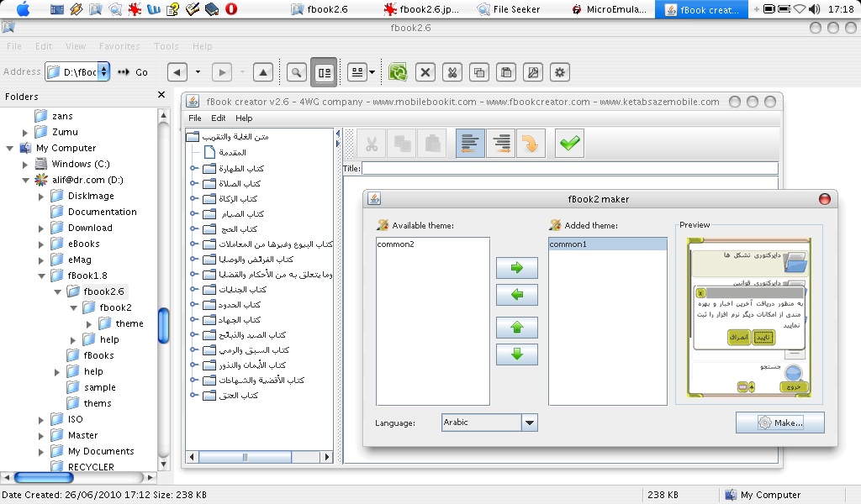The height and width of the screenshot is (504, 861).
Task: Click the copy icon in file manager toolbar
Action: (478, 72)
